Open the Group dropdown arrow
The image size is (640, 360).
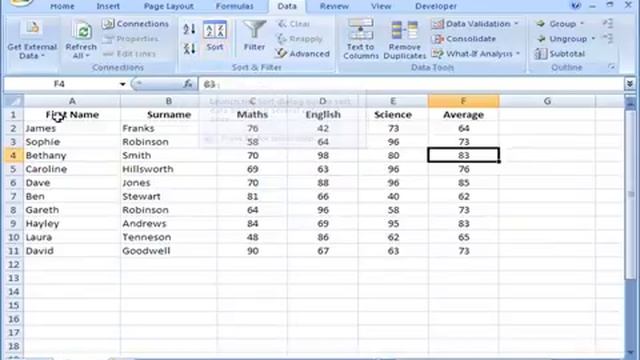[x=582, y=24]
